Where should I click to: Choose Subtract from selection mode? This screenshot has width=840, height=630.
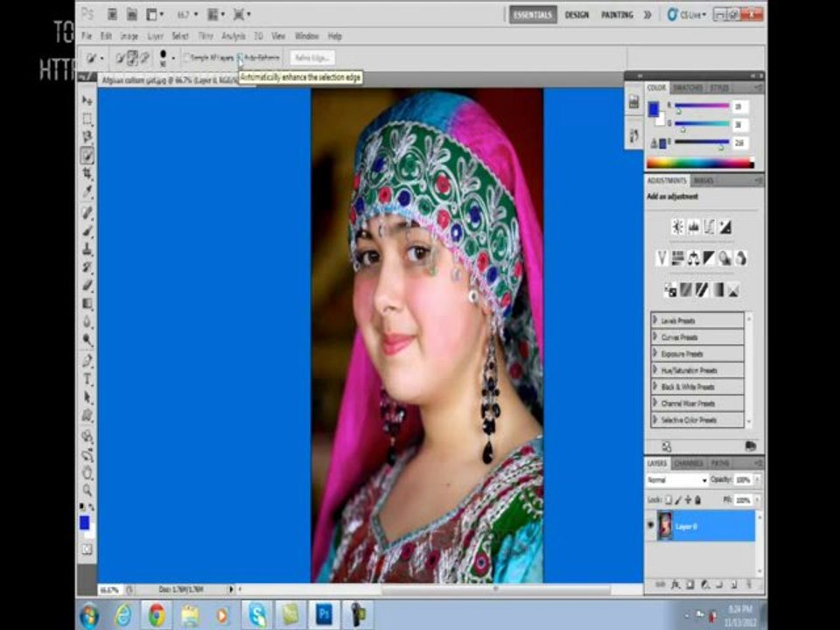[144, 58]
